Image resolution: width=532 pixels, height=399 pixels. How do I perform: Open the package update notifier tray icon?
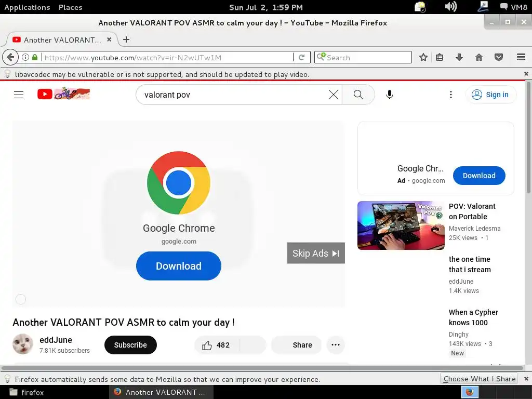[420, 7]
